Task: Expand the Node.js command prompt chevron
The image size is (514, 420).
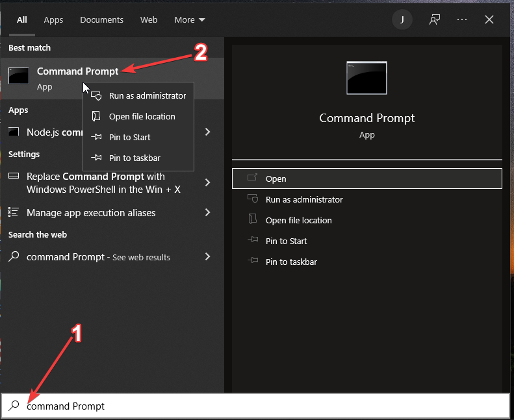Action: [207, 132]
